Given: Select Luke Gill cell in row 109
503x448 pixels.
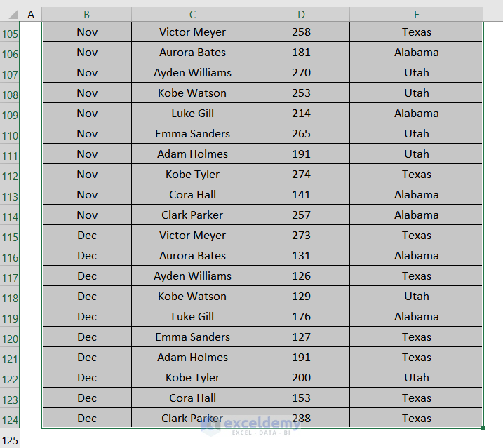Looking at the screenshot, I should [x=192, y=114].
